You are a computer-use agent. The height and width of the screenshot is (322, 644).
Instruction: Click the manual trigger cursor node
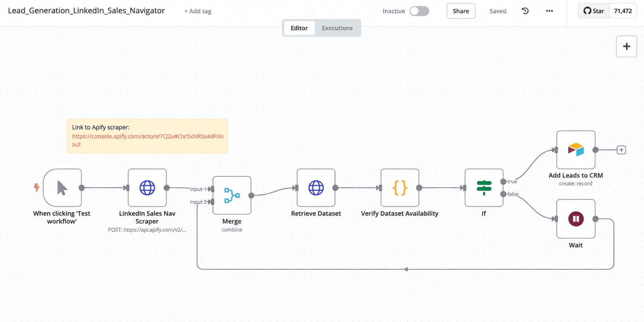coord(62,188)
